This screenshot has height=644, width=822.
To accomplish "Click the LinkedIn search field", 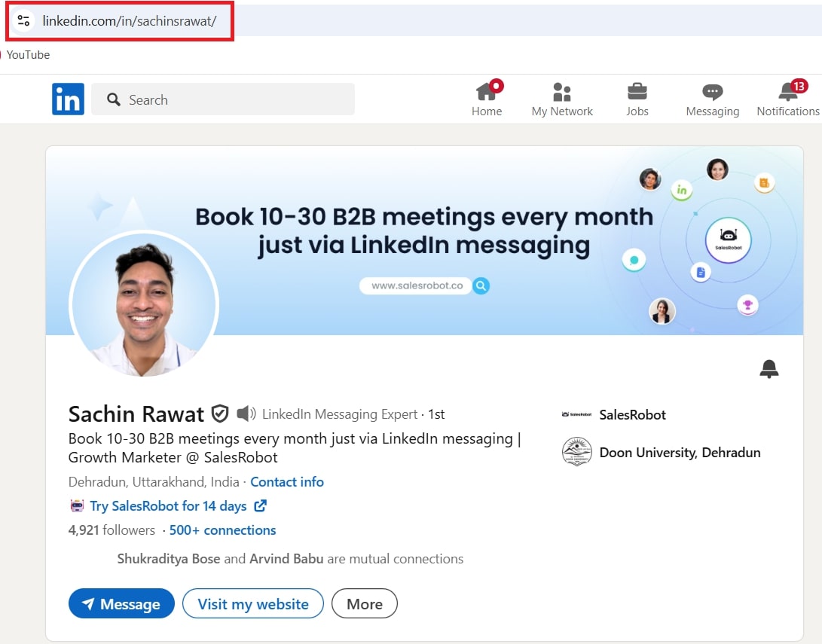I will [222, 99].
